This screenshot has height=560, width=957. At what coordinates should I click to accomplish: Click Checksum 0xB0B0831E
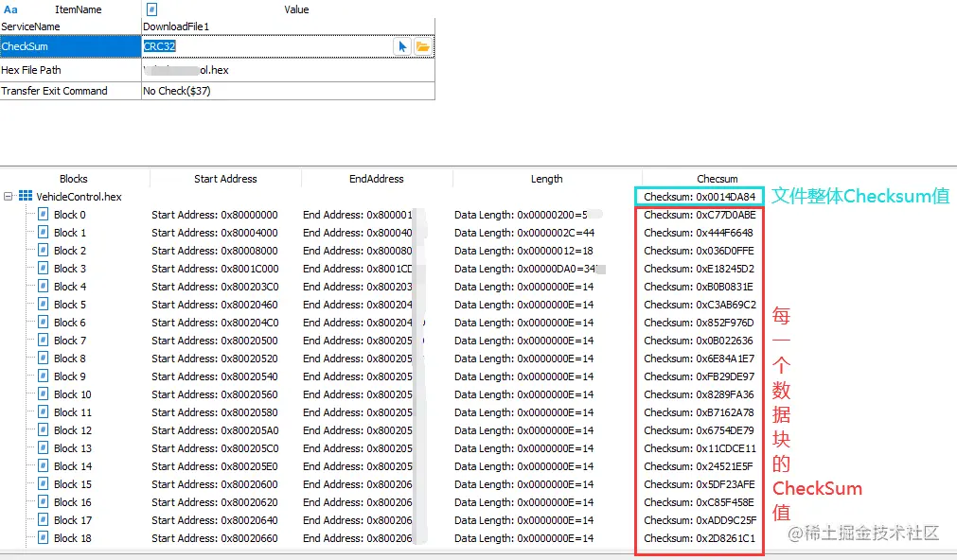pyautogui.click(x=699, y=287)
